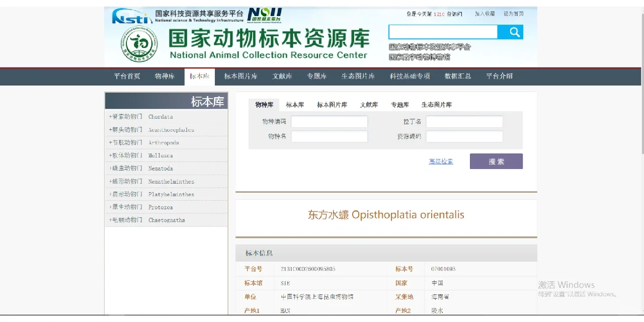This screenshot has width=644, height=322.
Task: Open the 高级检索 advanced search link
Action: coord(441,161)
